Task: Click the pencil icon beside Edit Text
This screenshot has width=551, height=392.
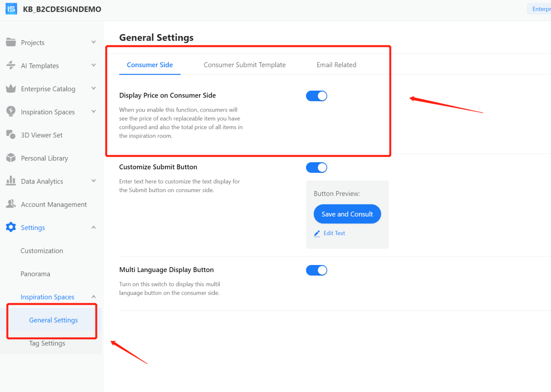Action: click(317, 233)
